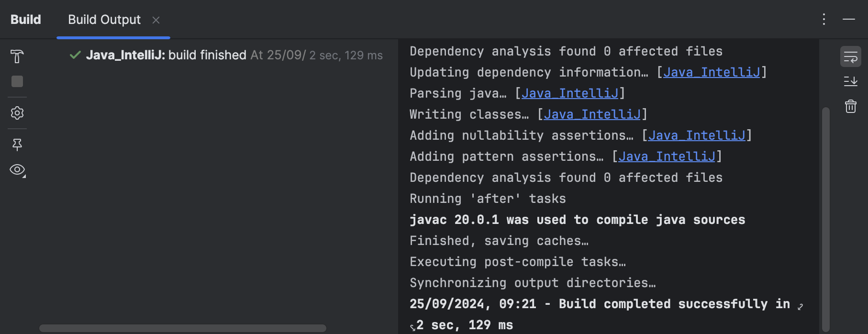This screenshot has width=868, height=334.
Task: Select the Build panel title tab
Action: click(x=26, y=20)
